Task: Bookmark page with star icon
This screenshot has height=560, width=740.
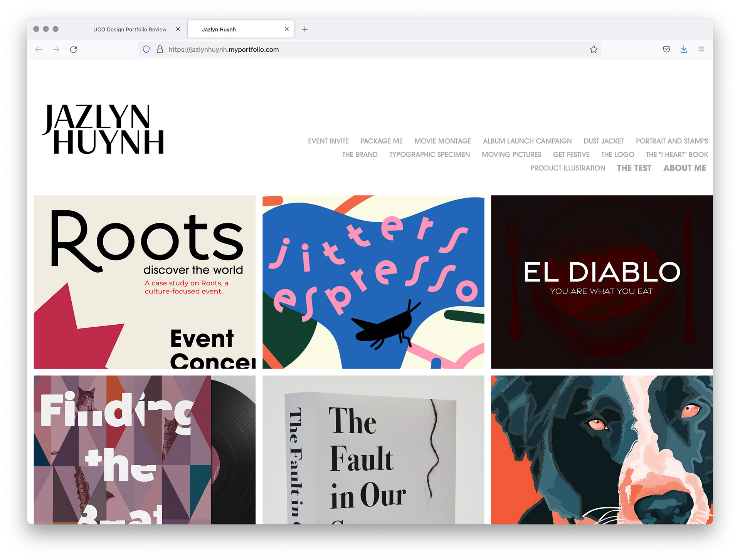Action: [594, 49]
